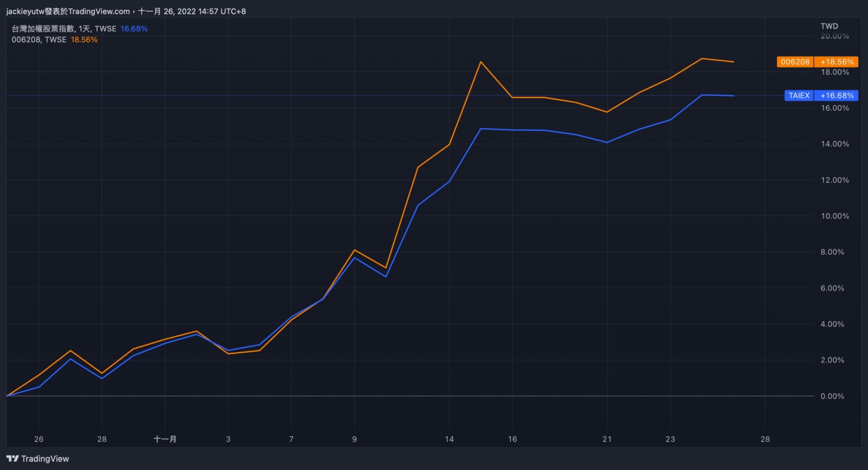868x470 pixels.
Task: Click the orange 006208 price tag
Action: 795,62
